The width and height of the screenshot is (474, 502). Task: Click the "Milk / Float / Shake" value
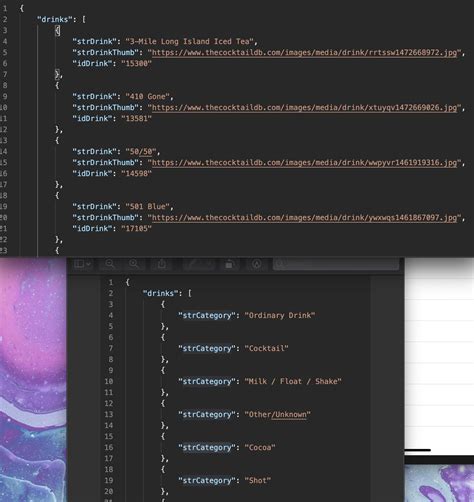293,381
